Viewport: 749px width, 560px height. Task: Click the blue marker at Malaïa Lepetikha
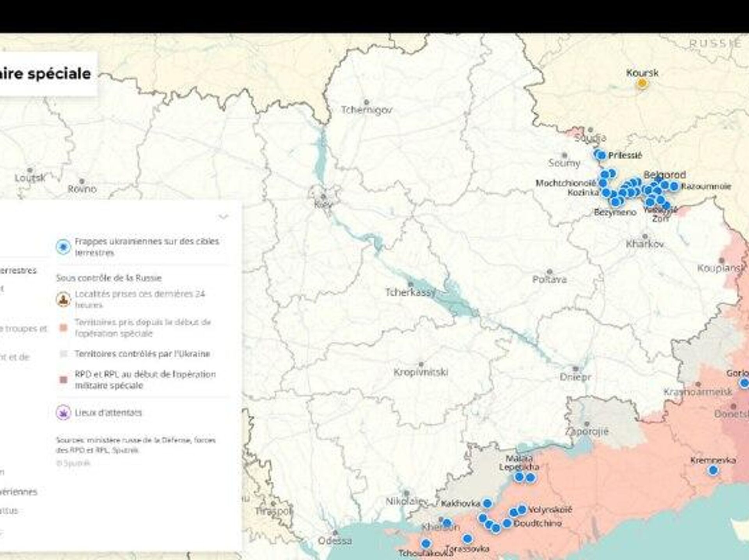519,477
